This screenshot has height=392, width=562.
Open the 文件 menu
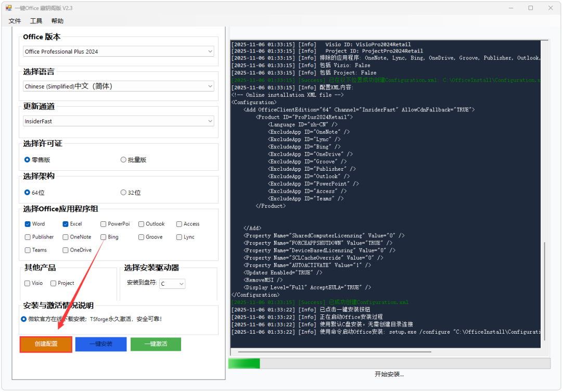[15, 21]
